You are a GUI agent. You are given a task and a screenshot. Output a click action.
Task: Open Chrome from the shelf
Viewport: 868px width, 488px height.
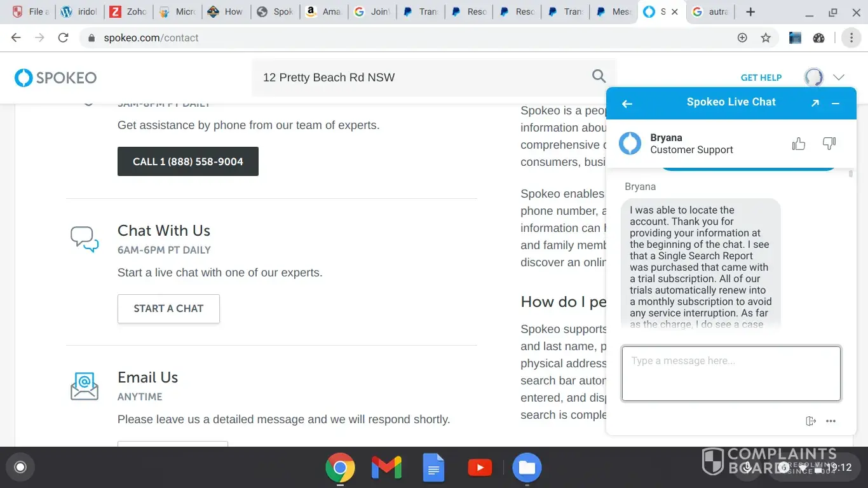coord(340,468)
